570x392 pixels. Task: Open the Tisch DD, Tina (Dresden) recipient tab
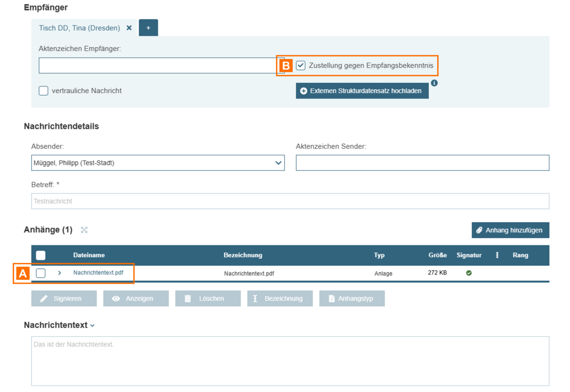[x=80, y=28]
